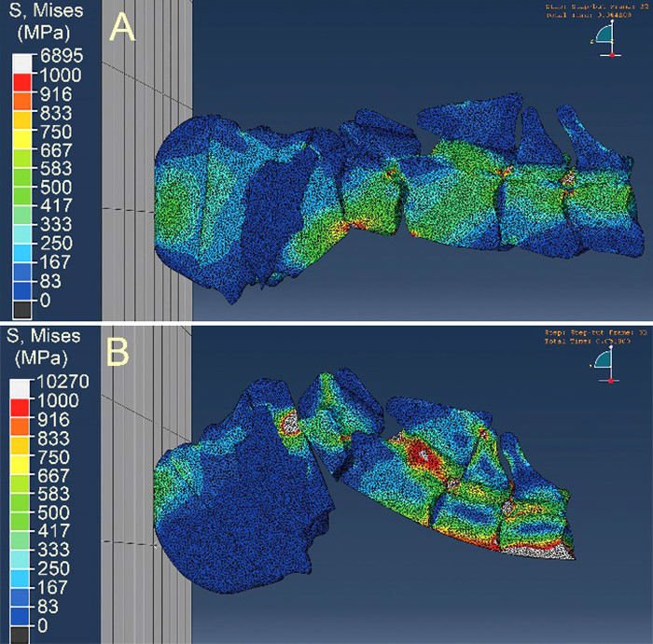The image size is (653, 644).
Task: Click the 'S, Mises' legend title in panel A
Action: click(x=47, y=11)
